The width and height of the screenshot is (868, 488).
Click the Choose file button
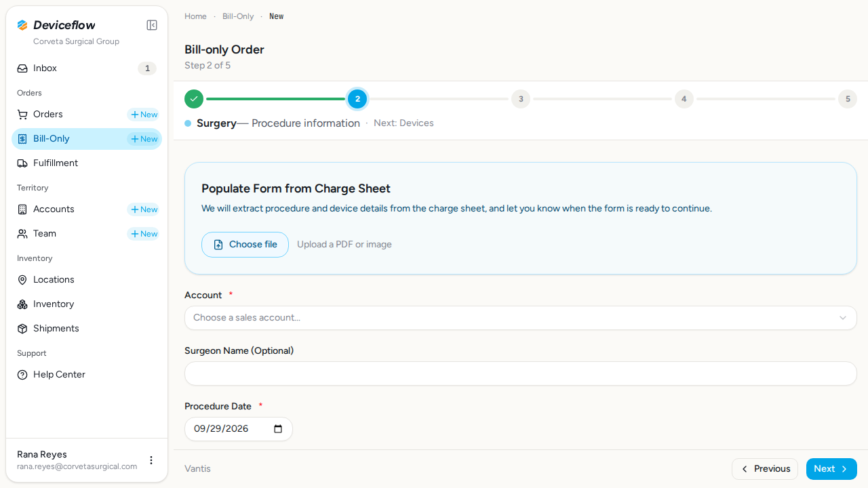pyautogui.click(x=245, y=245)
